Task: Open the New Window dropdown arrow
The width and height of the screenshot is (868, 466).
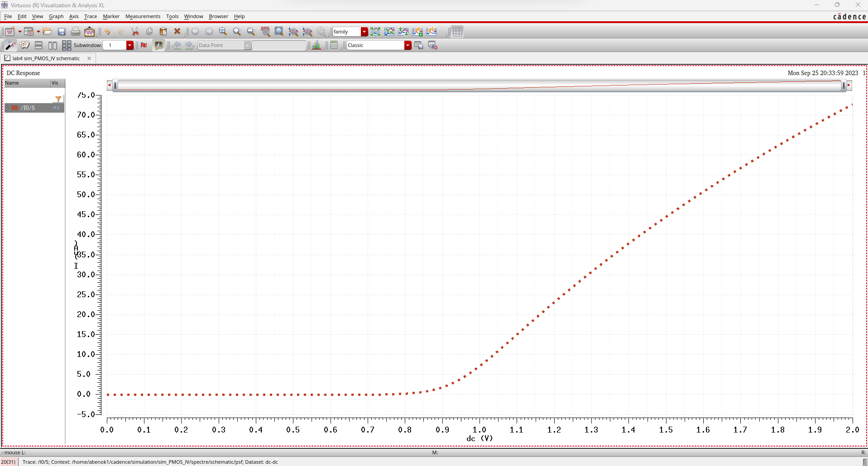Action: [19, 32]
